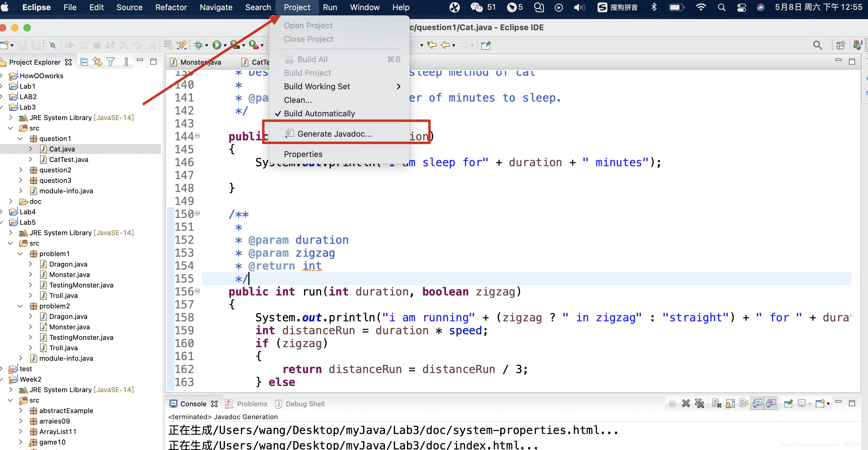868x450 pixels.
Task: Click the Generate Javadoc menu item
Action: [335, 134]
